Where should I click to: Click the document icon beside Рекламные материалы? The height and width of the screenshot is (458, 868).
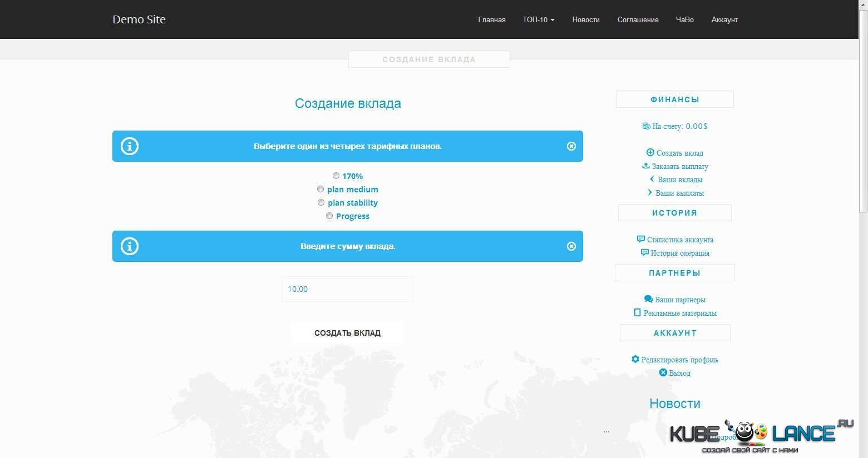pos(637,312)
